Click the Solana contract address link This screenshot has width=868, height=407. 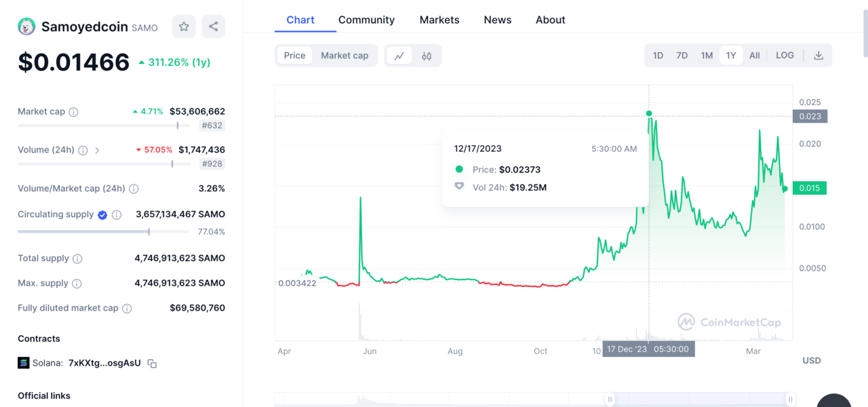104,363
